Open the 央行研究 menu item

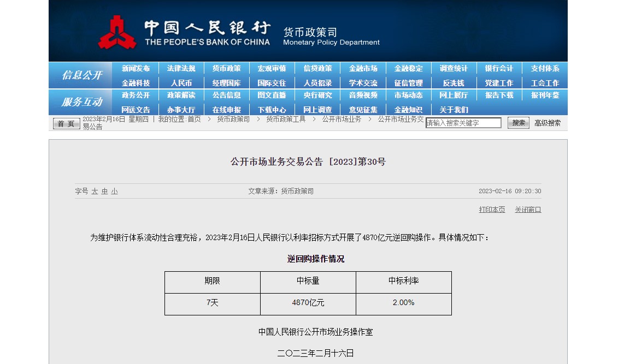point(317,96)
